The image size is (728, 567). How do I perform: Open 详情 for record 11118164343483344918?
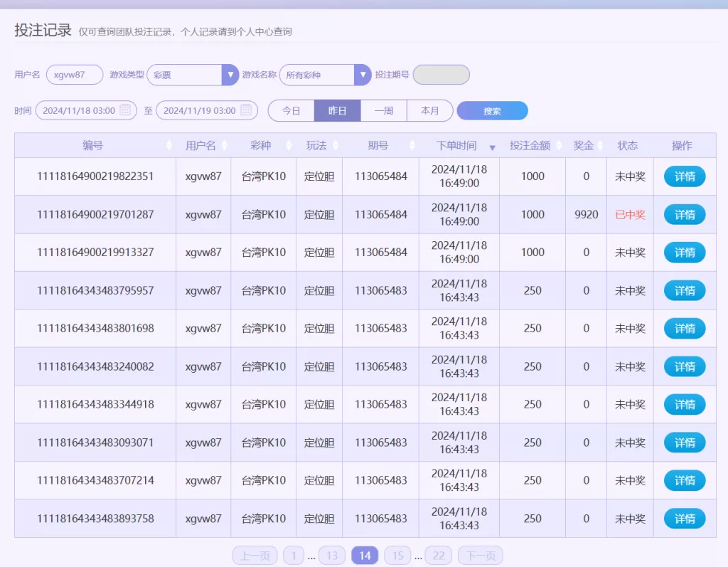tap(685, 404)
